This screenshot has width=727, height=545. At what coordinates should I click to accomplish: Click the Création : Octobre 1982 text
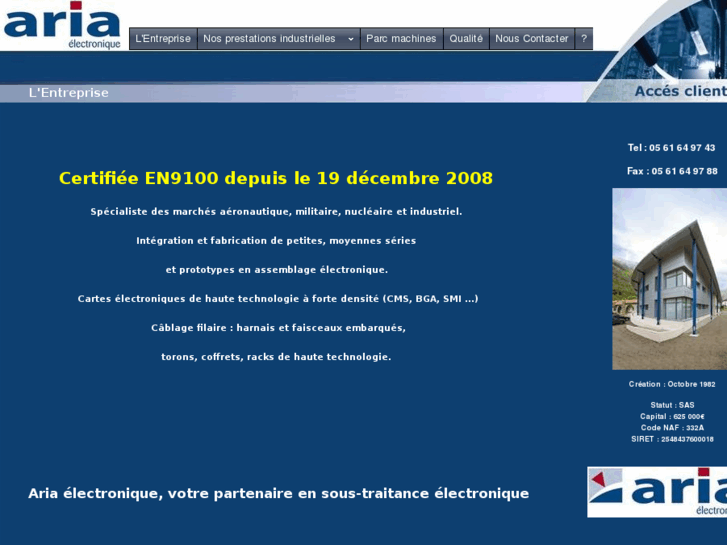[x=672, y=384]
